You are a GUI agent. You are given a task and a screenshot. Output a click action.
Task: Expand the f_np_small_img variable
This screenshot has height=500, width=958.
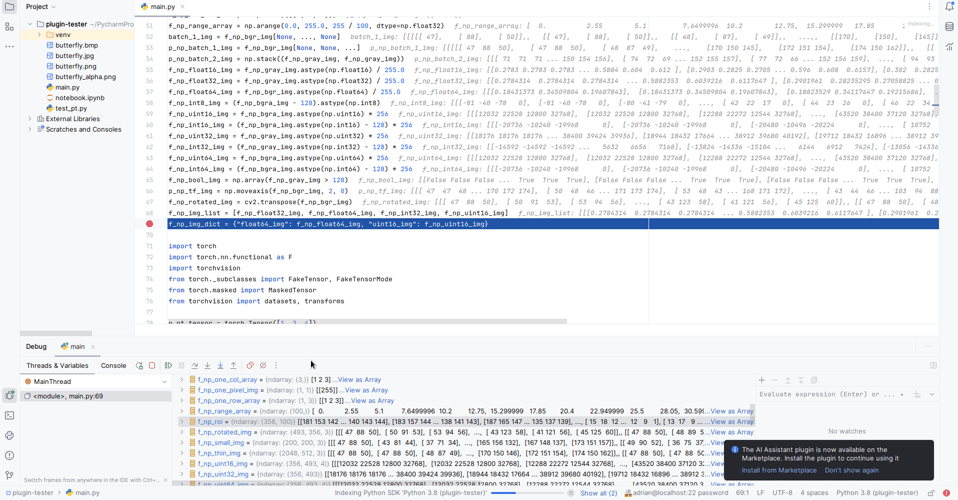[x=181, y=443]
